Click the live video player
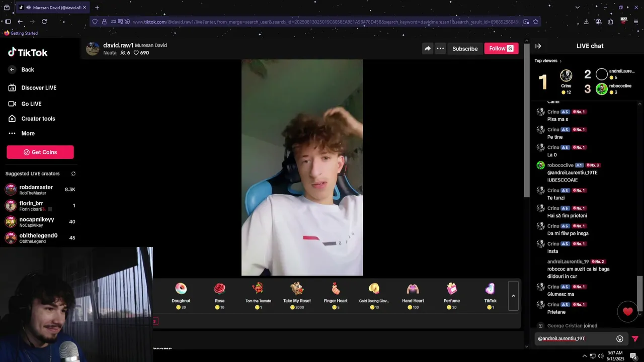 tap(302, 167)
